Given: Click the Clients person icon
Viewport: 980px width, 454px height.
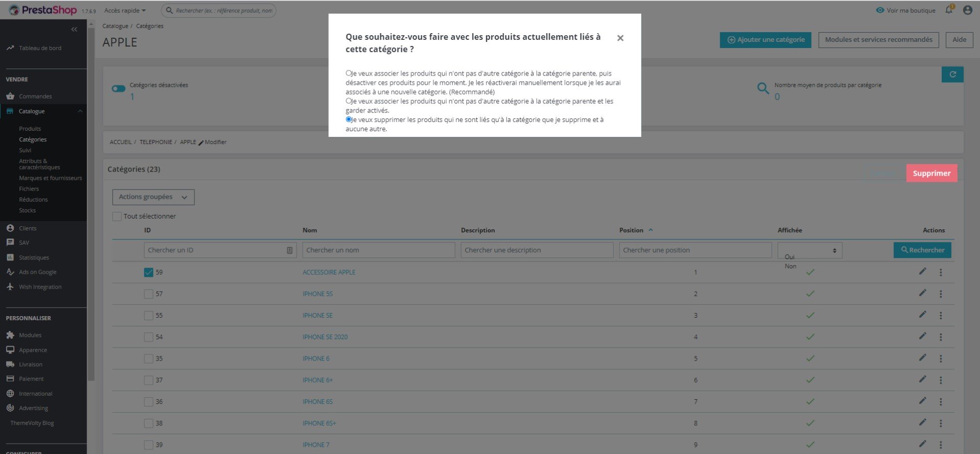Looking at the screenshot, I should coord(10,228).
